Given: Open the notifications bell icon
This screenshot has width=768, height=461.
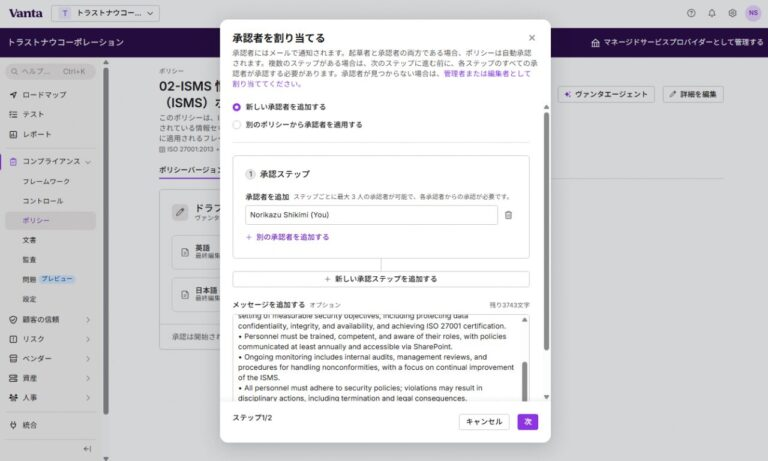Looking at the screenshot, I should coord(712,13).
